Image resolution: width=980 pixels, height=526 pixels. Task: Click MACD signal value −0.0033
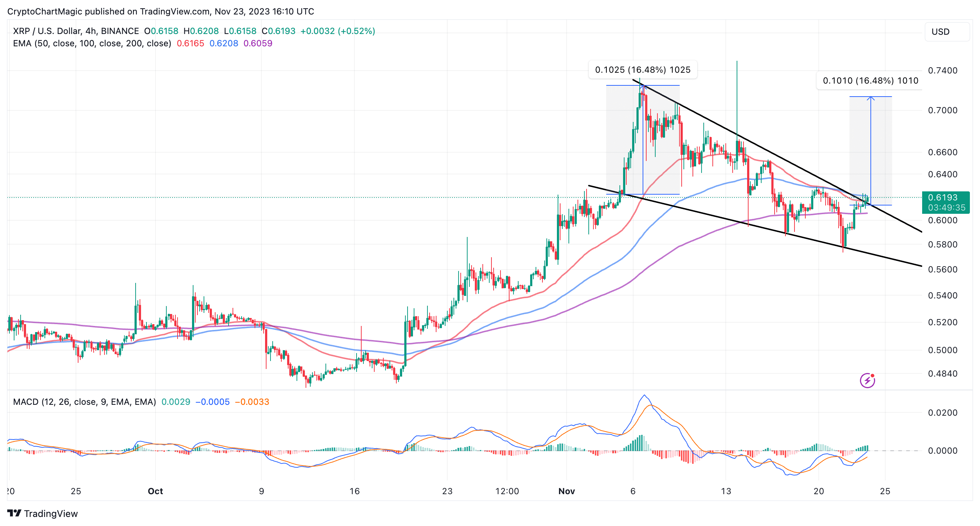[252, 402]
